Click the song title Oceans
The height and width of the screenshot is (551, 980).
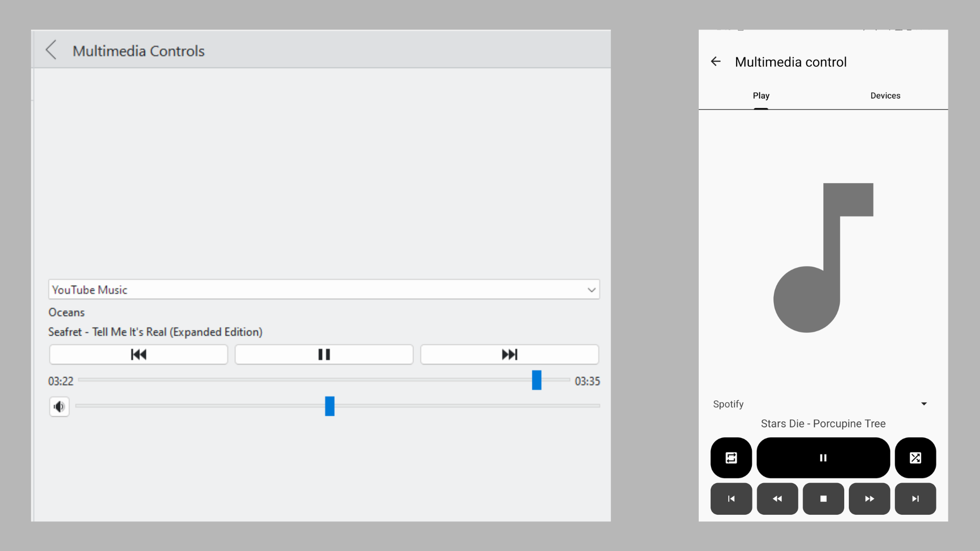point(66,312)
